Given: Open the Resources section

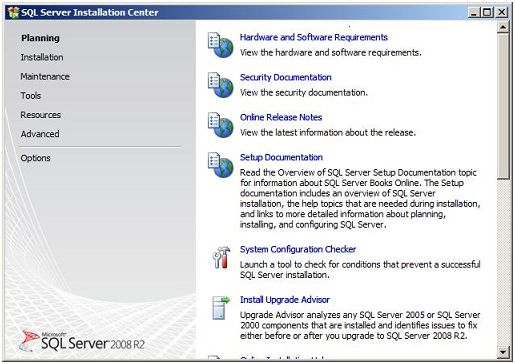Looking at the screenshot, I should tap(41, 115).
